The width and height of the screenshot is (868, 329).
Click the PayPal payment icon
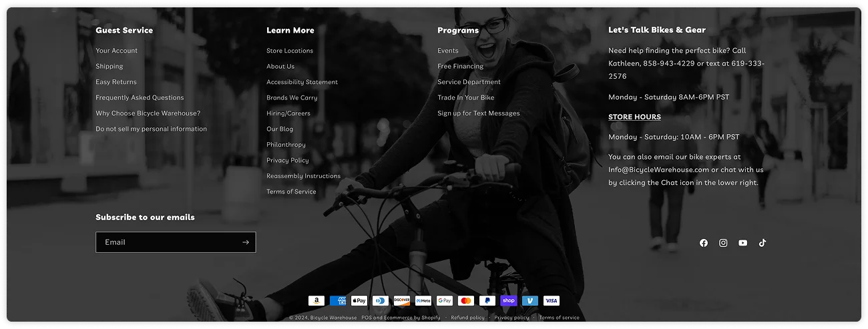[487, 301]
